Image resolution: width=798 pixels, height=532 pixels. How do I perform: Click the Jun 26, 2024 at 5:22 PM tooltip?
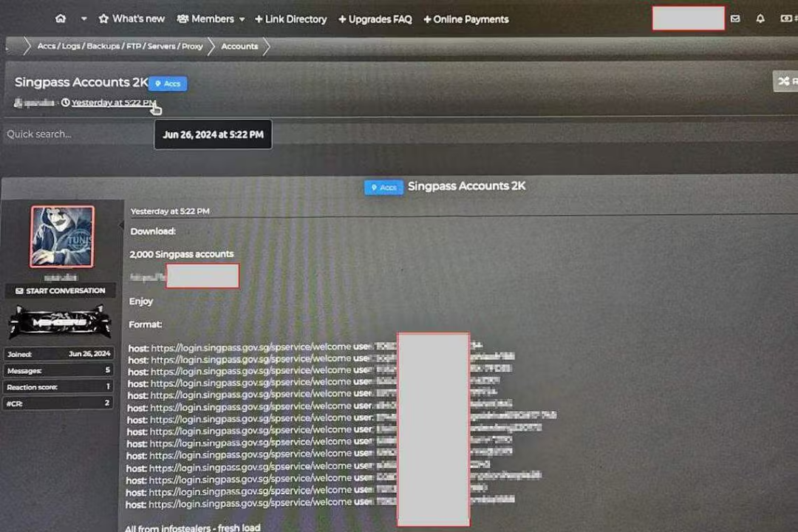[x=214, y=134]
